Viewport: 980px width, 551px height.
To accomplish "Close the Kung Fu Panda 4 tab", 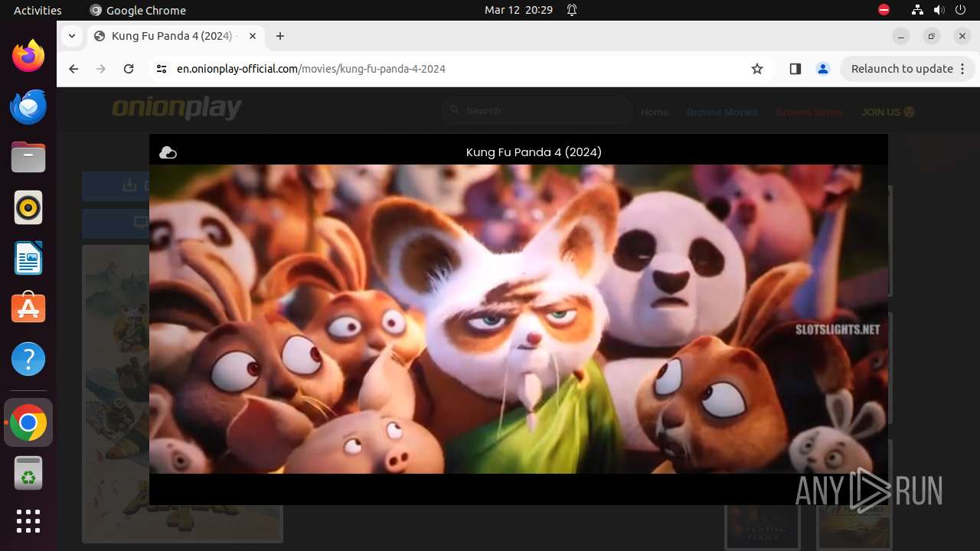I will pos(253,36).
